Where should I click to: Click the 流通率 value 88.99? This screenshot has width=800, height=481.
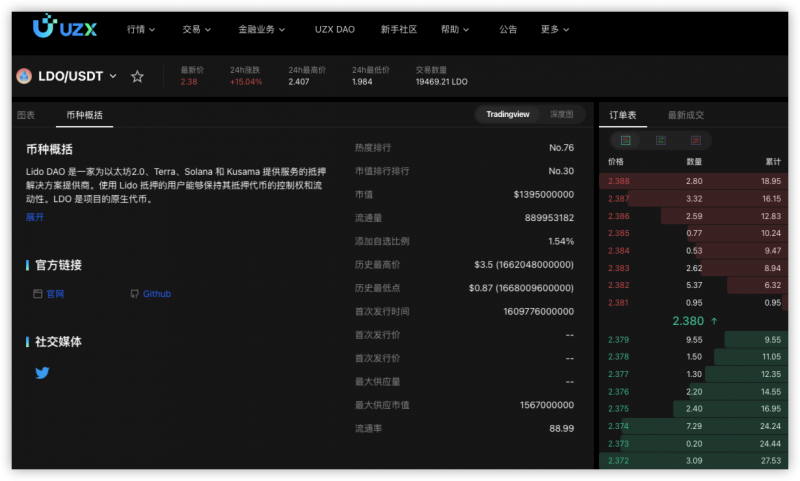562,428
